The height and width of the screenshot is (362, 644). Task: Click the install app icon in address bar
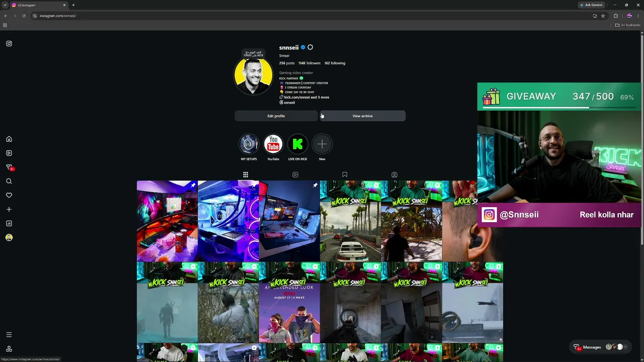coord(595,16)
